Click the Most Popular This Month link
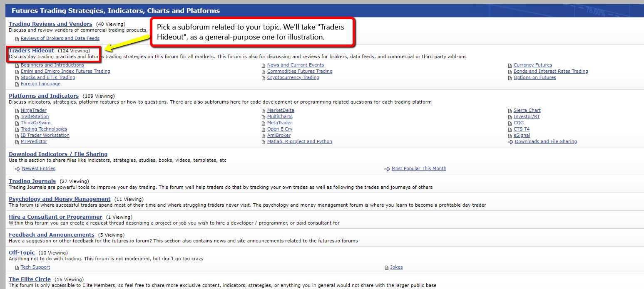Image resolution: width=644 pixels, height=289 pixels. (419, 168)
